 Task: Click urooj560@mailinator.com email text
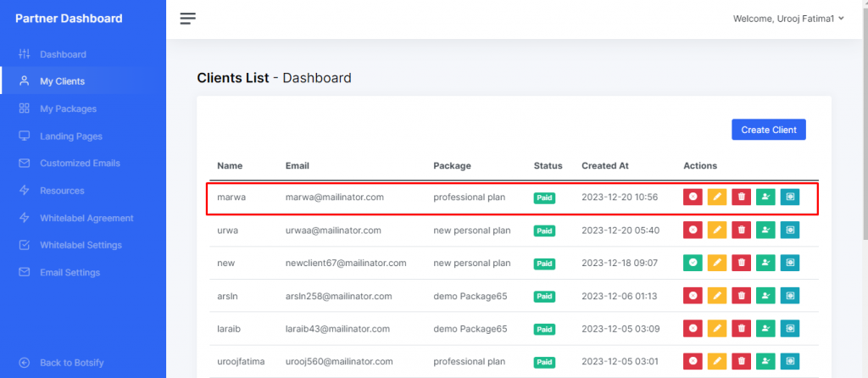point(339,361)
